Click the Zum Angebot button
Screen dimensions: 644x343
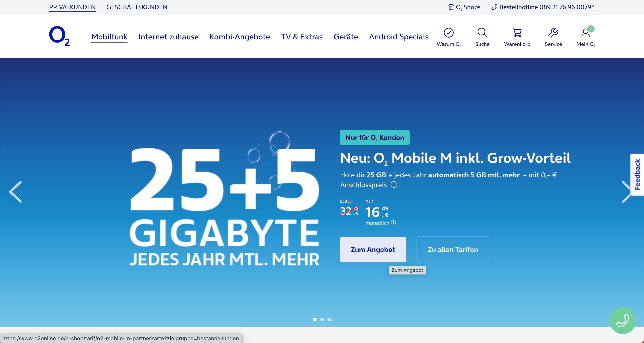pos(373,249)
